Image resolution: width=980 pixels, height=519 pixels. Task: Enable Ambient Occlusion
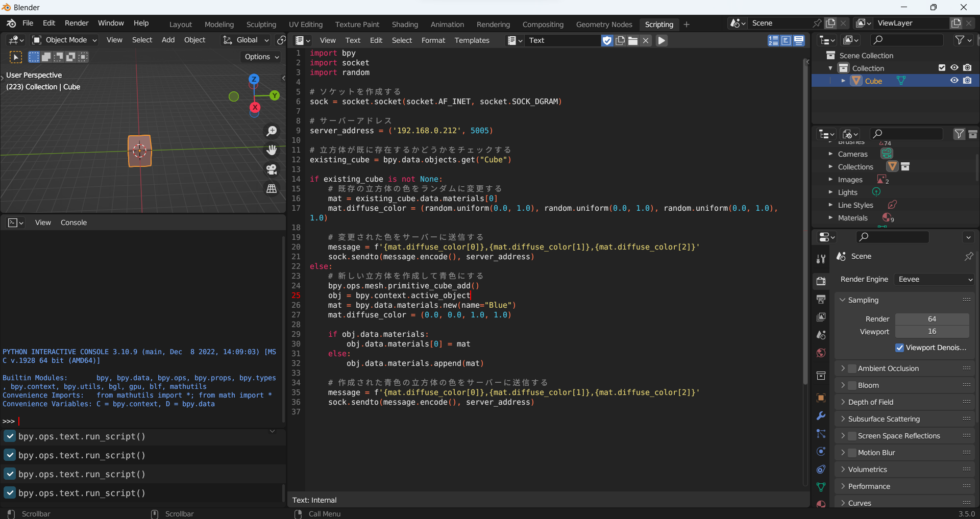pyautogui.click(x=852, y=368)
